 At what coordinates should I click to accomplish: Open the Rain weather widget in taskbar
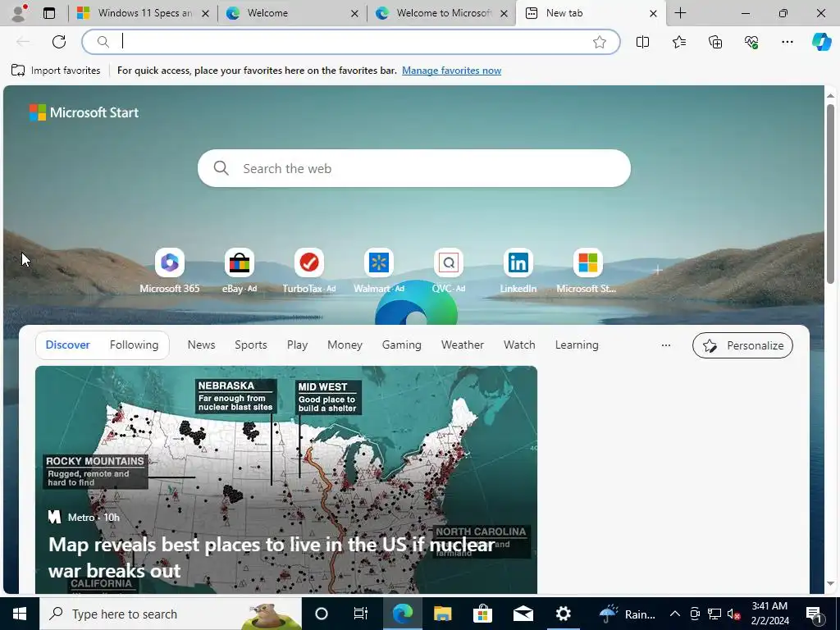[x=627, y=614]
